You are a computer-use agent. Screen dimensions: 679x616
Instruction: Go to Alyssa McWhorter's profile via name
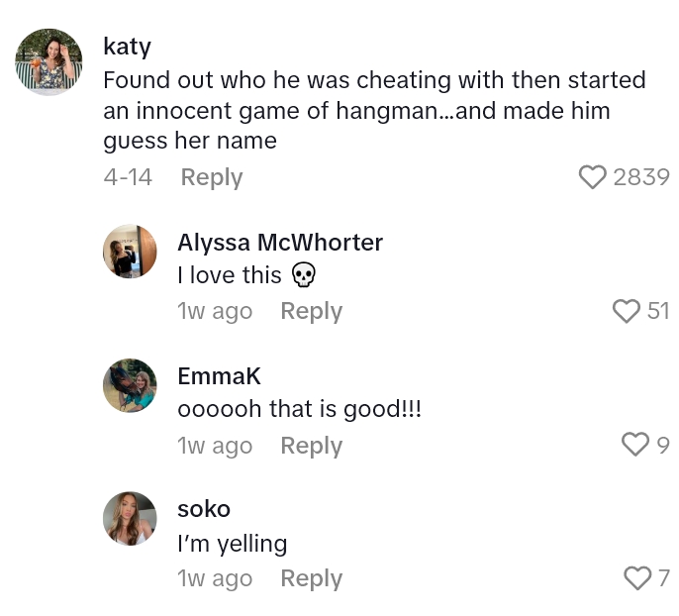coord(279,242)
